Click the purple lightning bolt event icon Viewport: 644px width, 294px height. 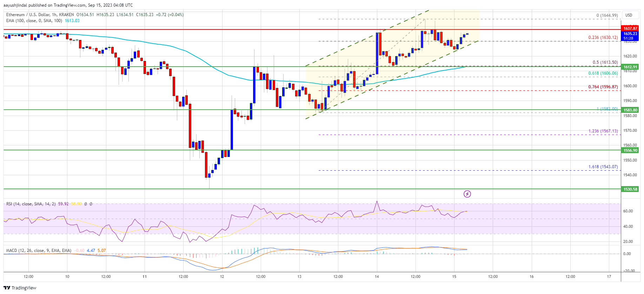pos(467,194)
